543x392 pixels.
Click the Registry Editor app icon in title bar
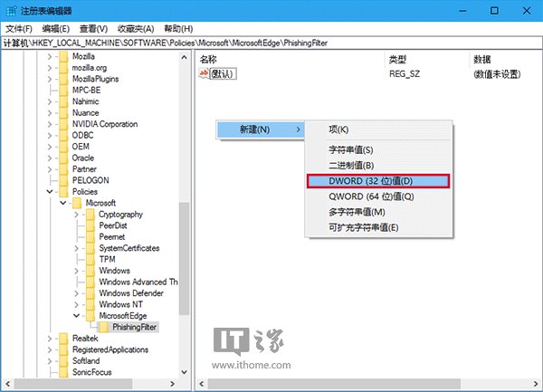coord(10,10)
